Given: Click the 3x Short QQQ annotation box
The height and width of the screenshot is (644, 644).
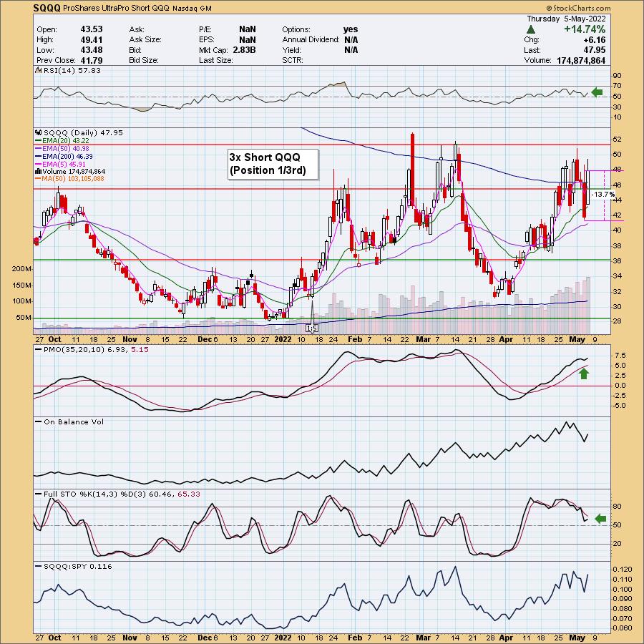Looking at the screenshot, I should [x=273, y=164].
